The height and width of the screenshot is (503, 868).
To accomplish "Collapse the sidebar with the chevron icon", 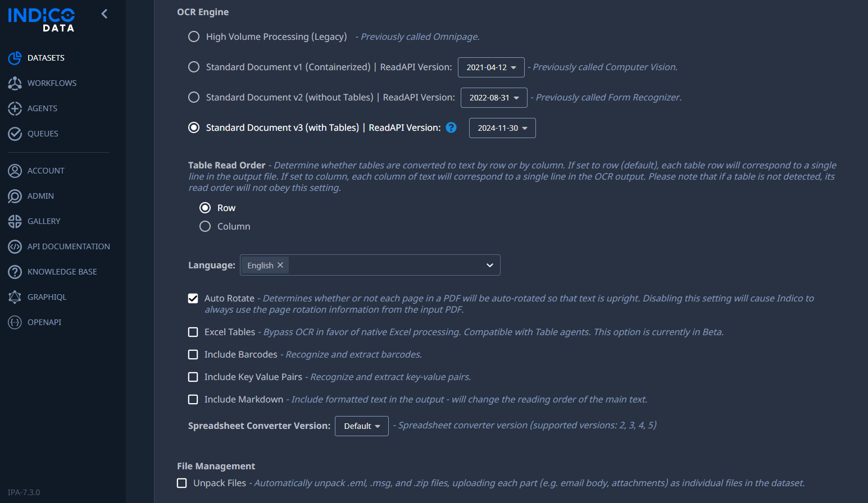I will pyautogui.click(x=104, y=14).
